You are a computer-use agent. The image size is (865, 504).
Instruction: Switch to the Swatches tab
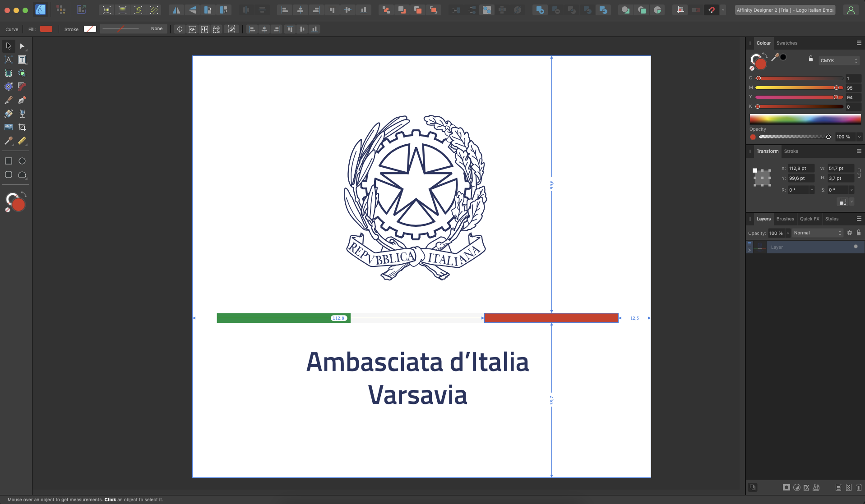pos(787,43)
